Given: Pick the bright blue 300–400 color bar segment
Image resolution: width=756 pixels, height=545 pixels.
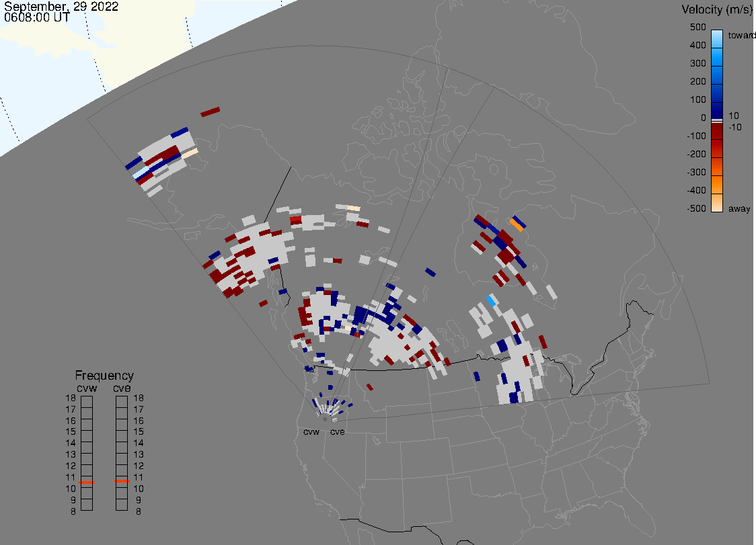Looking at the screenshot, I should click(717, 57).
